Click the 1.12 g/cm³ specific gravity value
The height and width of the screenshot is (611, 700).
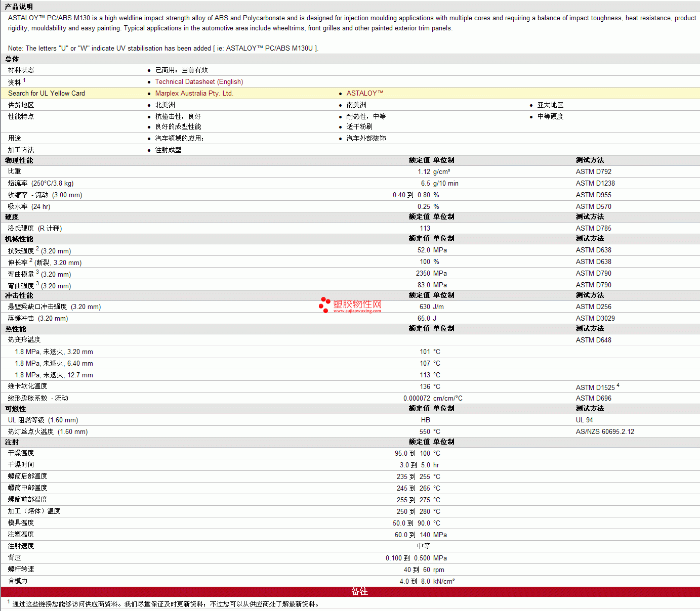(x=434, y=171)
